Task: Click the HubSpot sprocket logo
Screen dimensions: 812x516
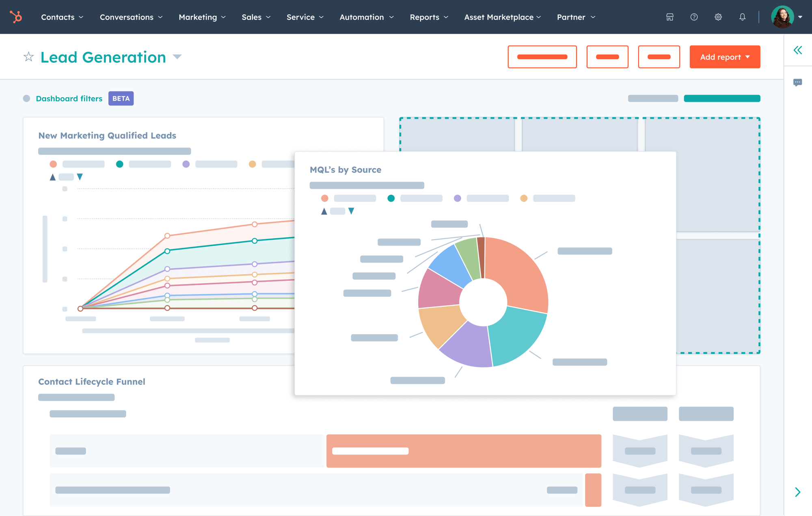Action: coord(16,17)
